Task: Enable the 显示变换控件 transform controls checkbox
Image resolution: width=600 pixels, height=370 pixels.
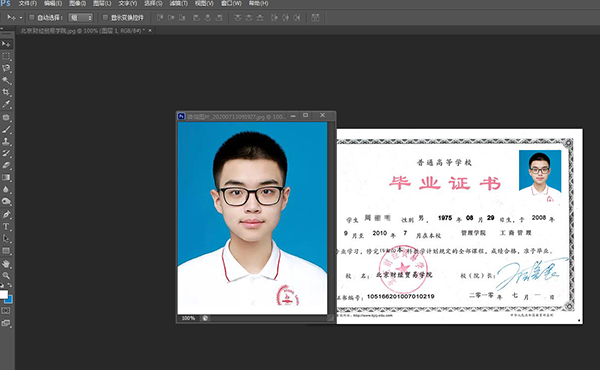Action: point(105,18)
